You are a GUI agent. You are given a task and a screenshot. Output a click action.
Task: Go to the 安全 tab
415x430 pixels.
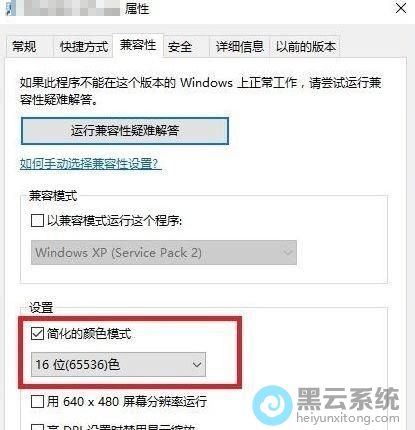click(180, 46)
